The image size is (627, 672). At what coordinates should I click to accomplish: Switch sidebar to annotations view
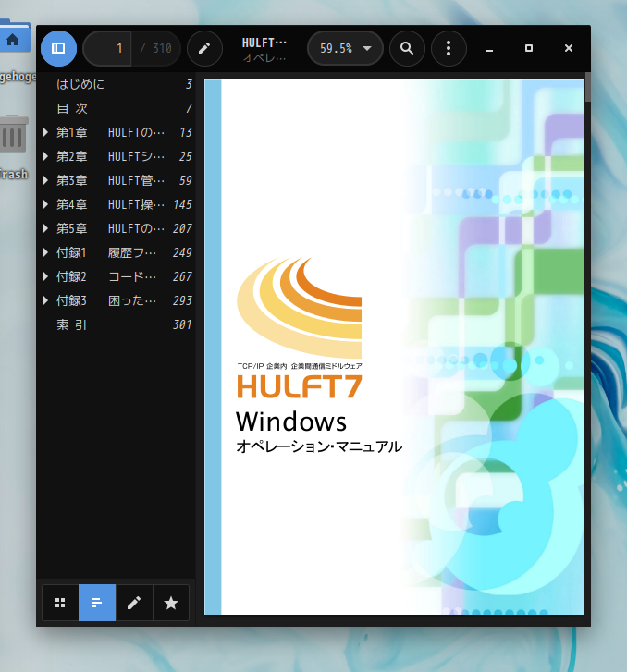[134, 603]
